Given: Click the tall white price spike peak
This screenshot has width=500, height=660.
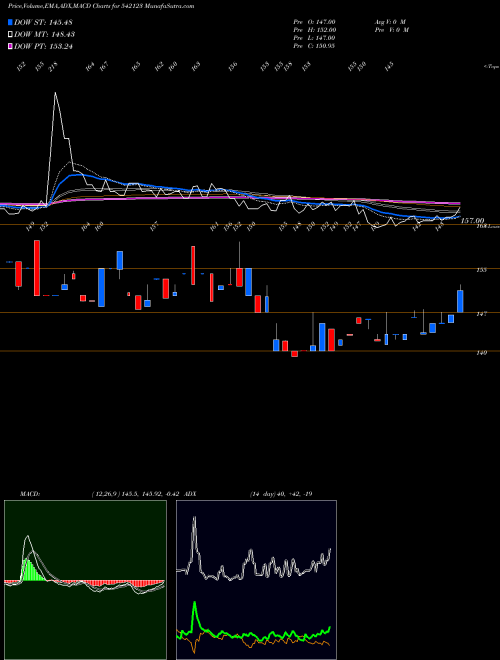Looking at the screenshot, I should 55,93.
